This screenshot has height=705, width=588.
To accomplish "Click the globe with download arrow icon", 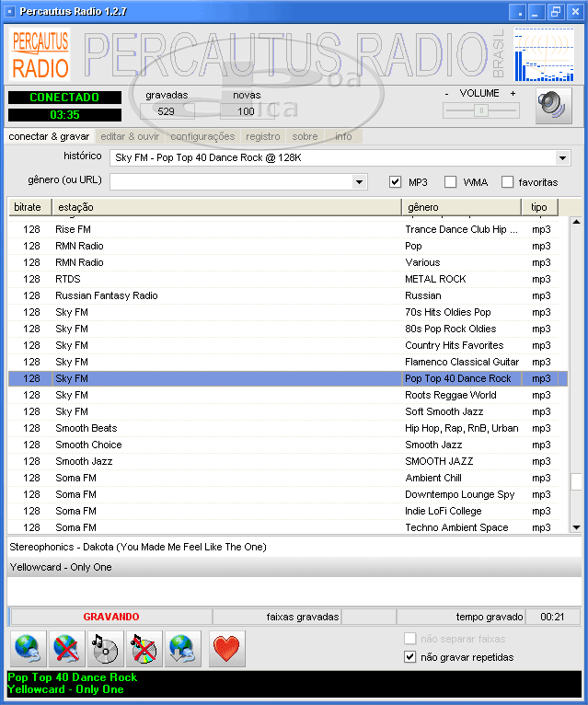I will 182,649.
